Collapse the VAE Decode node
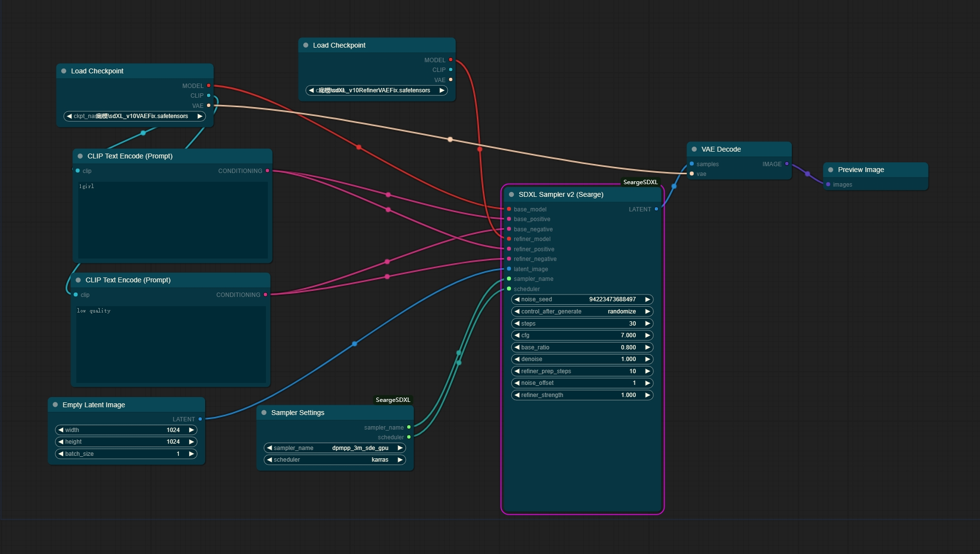Viewport: 980px width, 554px height. click(x=693, y=149)
